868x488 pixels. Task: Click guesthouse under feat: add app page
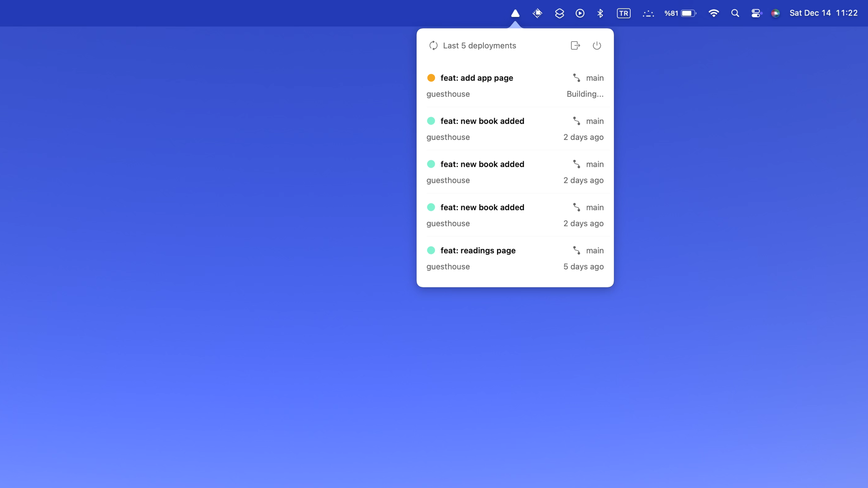tap(448, 94)
